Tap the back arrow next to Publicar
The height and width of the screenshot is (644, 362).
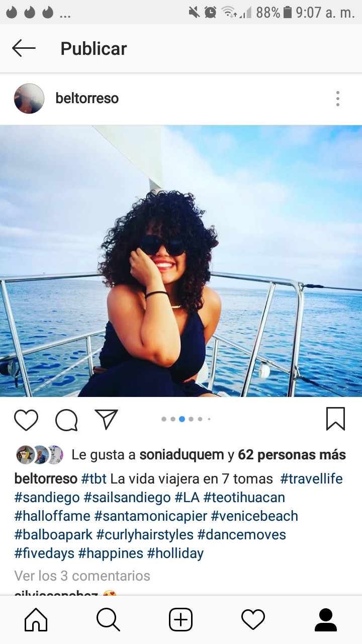click(x=24, y=48)
